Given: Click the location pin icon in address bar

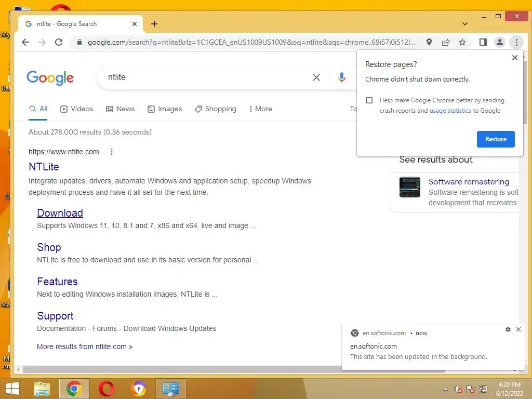Looking at the screenshot, I should coord(429,42).
